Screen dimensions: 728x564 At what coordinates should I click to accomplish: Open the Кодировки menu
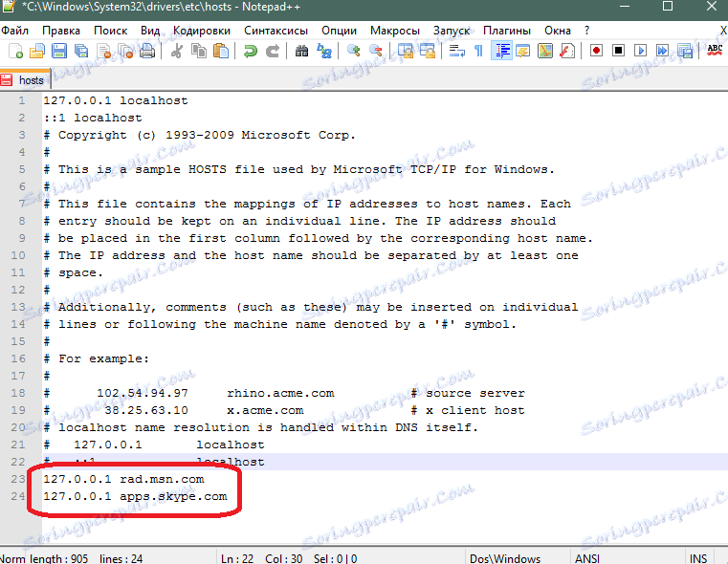click(202, 31)
